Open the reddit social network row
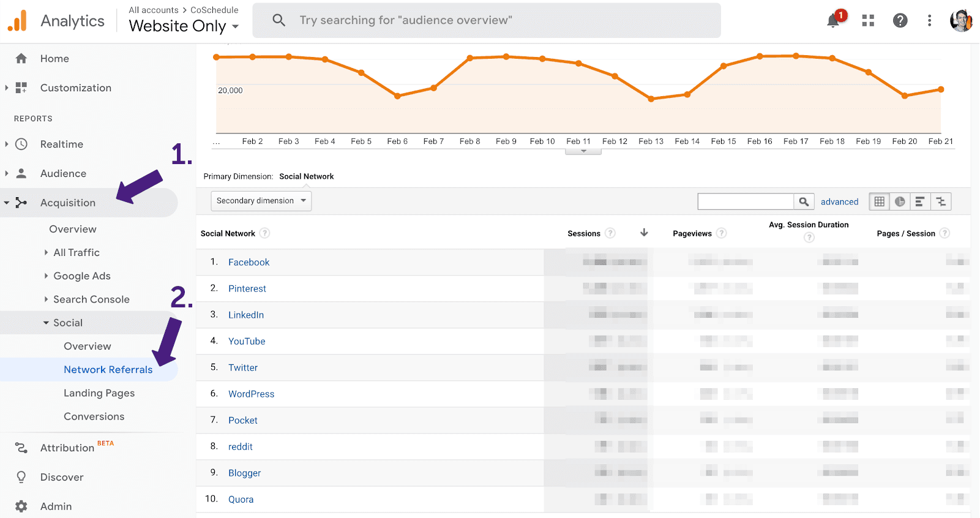 241,446
